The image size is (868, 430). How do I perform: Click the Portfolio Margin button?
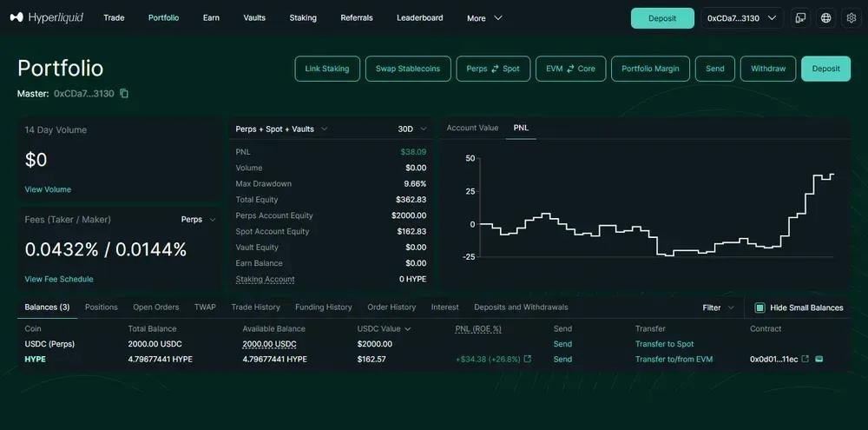(650, 69)
